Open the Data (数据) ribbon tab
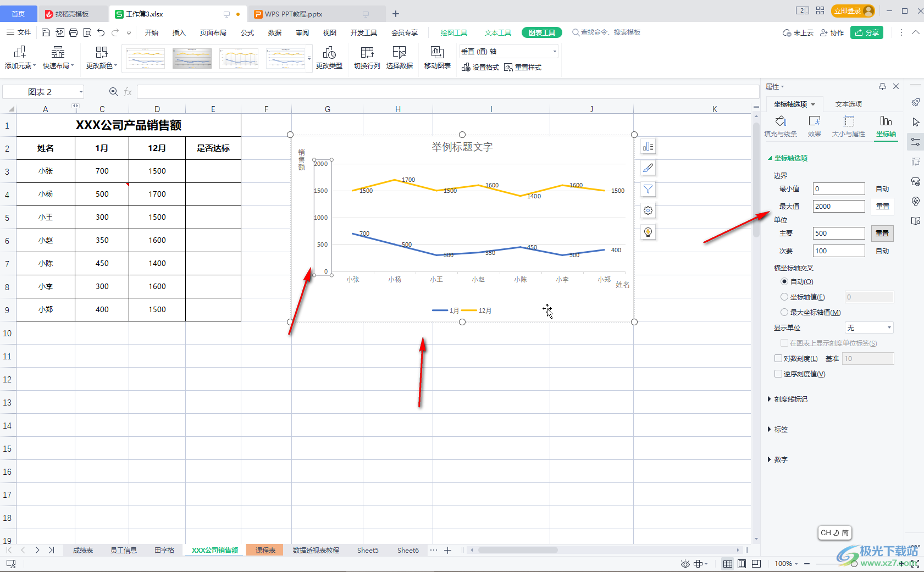This screenshot has width=924, height=572. (275, 32)
